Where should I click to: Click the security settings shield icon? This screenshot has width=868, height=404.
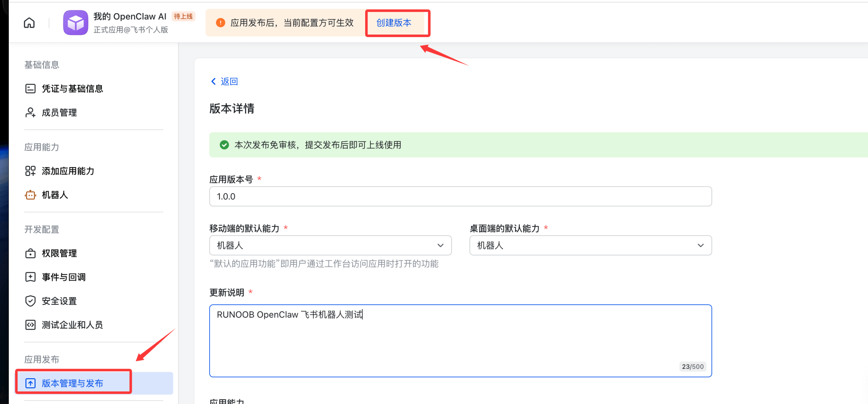(30, 301)
